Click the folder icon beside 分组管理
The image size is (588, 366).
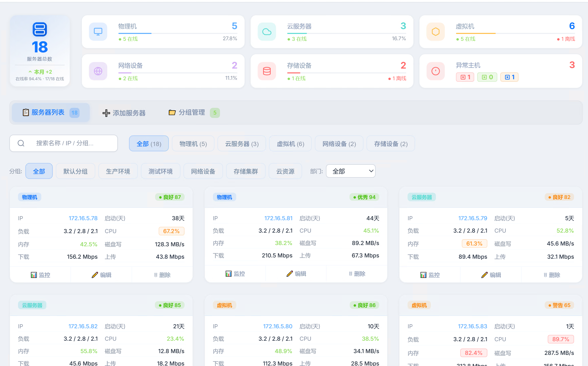click(172, 112)
